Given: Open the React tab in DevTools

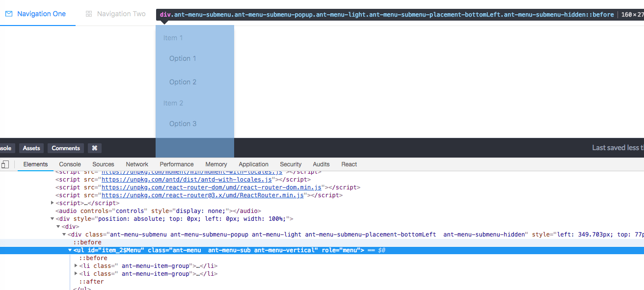Looking at the screenshot, I should 349,164.
